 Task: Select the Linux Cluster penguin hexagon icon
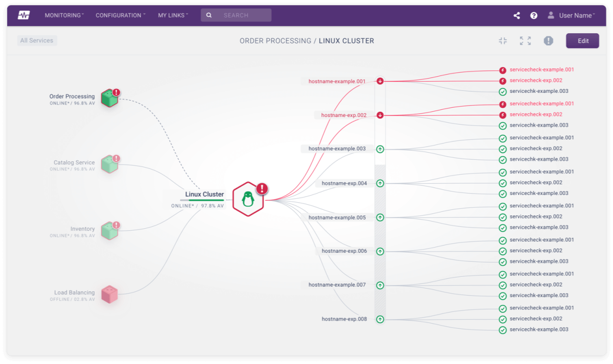248,199
